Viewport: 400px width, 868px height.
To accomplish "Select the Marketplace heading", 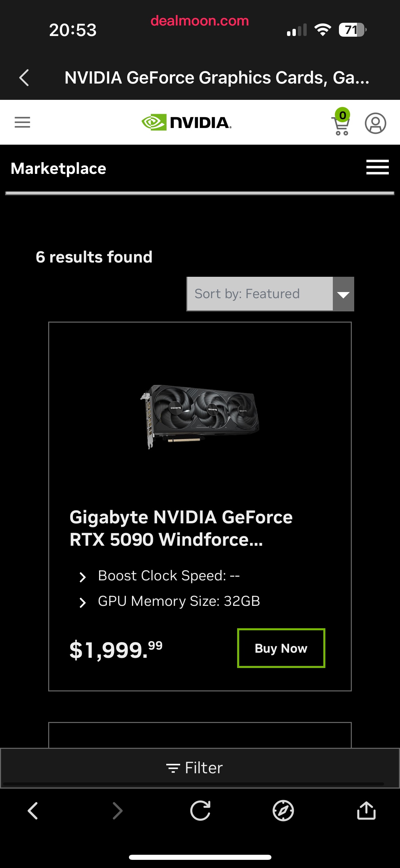I will coord(58,168).
